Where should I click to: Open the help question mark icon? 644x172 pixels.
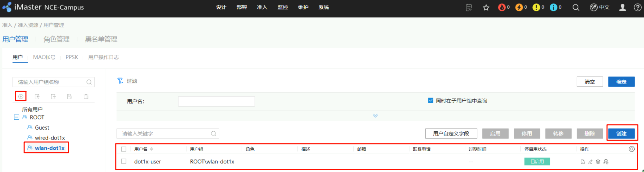(x=637, y=8)
